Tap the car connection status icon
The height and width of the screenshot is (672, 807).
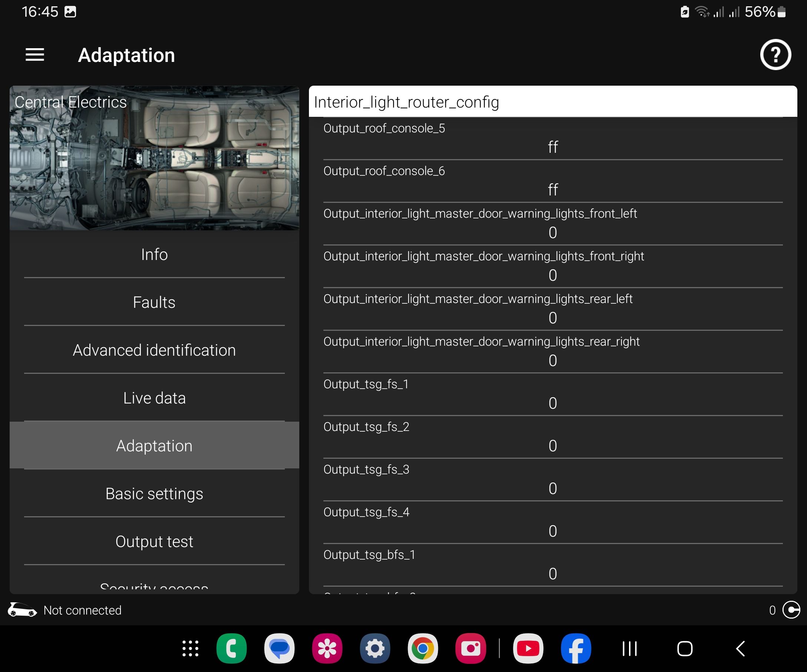click(x=22, y=610)
